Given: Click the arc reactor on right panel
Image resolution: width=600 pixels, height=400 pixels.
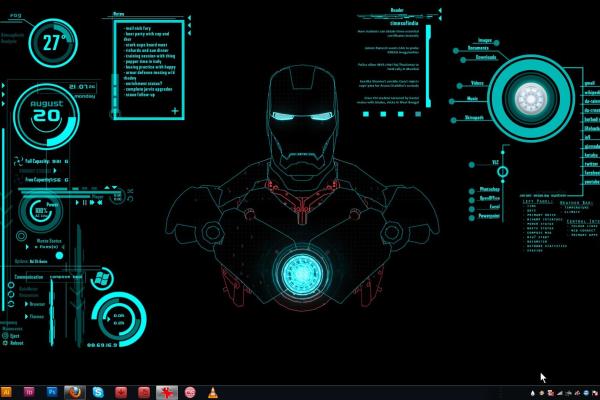Looking at the screenshot, I should point(530,98).
